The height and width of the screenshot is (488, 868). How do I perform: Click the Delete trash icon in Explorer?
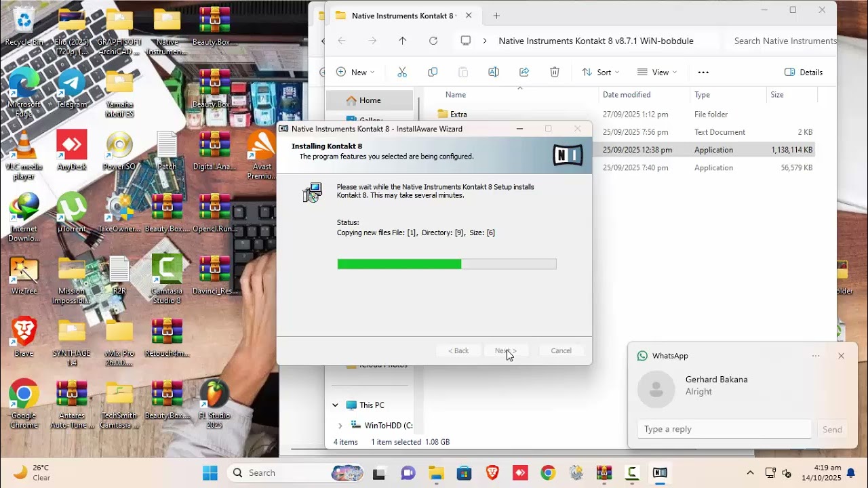pyautogui.click(x=555, y=72)
